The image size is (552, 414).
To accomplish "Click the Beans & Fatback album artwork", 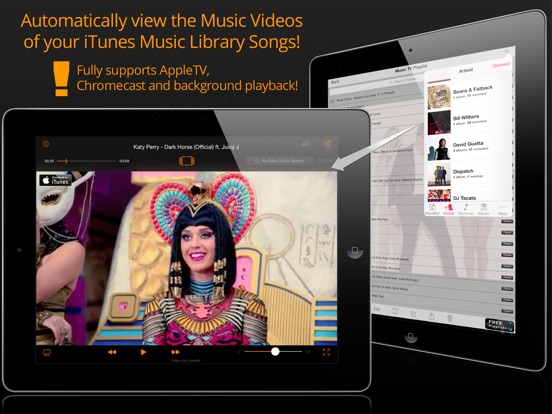I will point(439,96).
